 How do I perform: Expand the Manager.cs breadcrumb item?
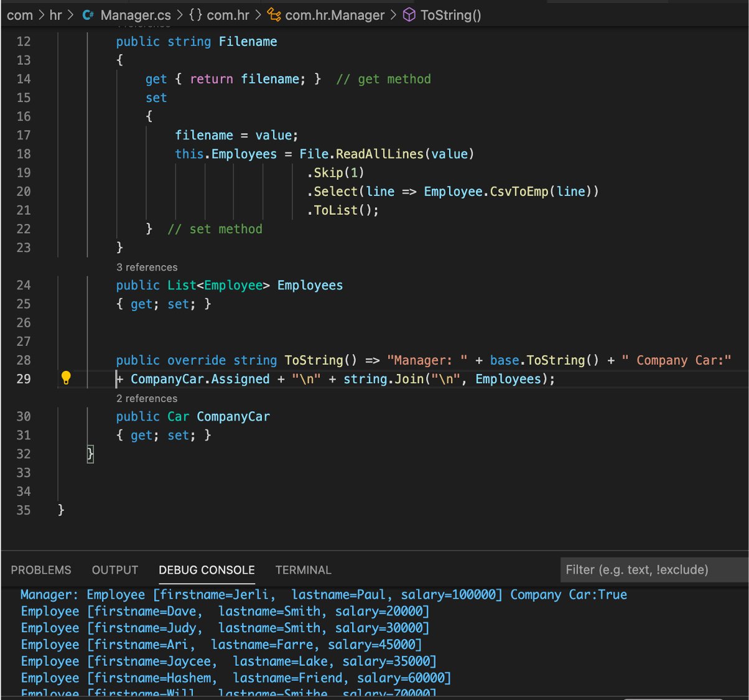coord(135,15)
